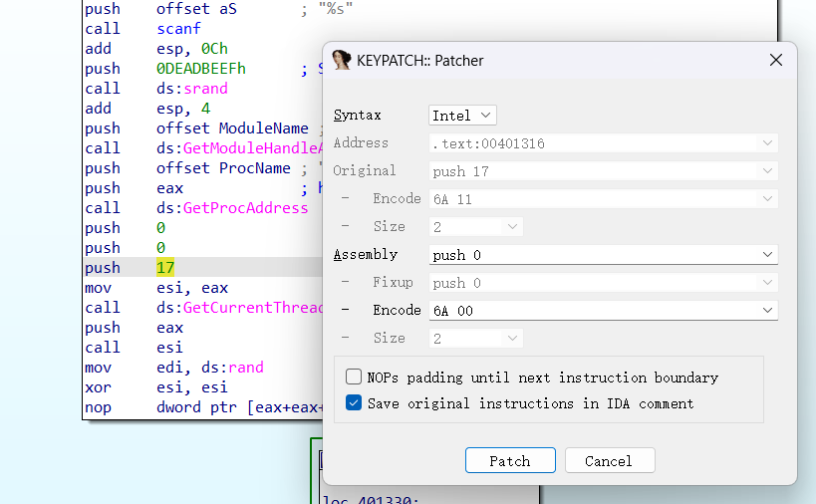This screenshot has height=504, width=816.
Task: Select the GetProcAddress call reference
Action: coord(245,208)
